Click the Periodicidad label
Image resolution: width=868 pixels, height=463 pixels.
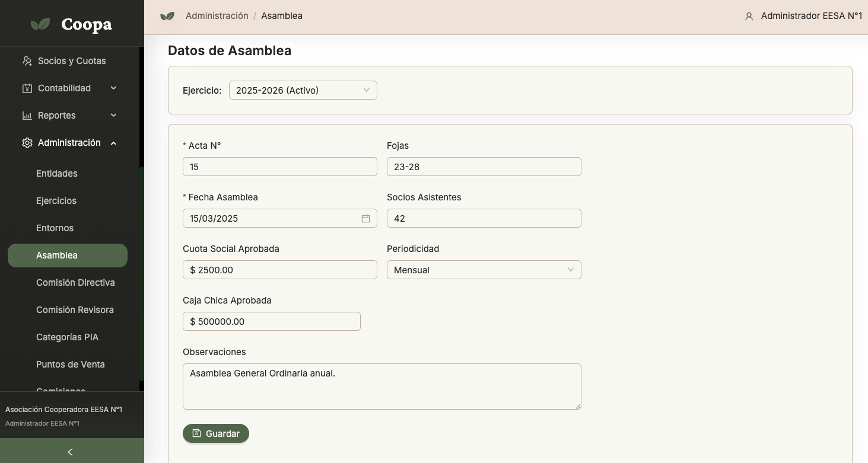coord(413,249)
